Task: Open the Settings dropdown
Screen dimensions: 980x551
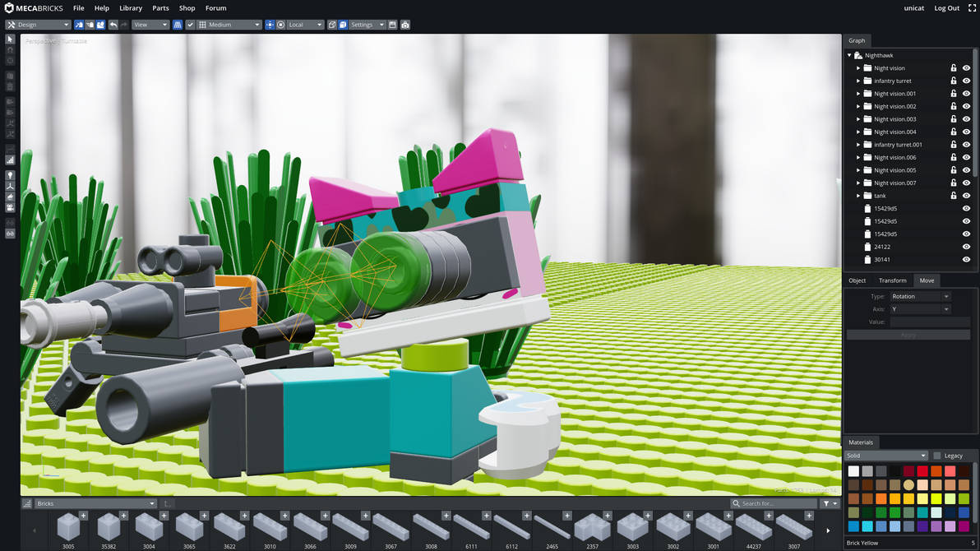Action: (367, 25)
